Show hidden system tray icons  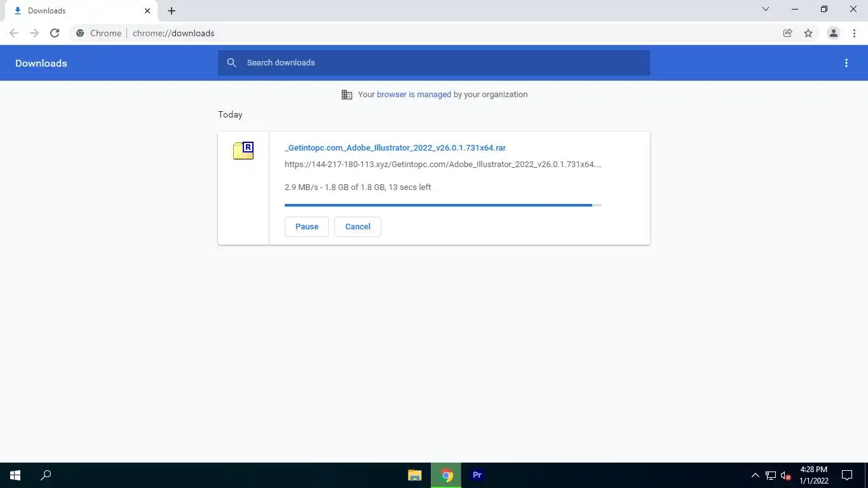point(756,475)
